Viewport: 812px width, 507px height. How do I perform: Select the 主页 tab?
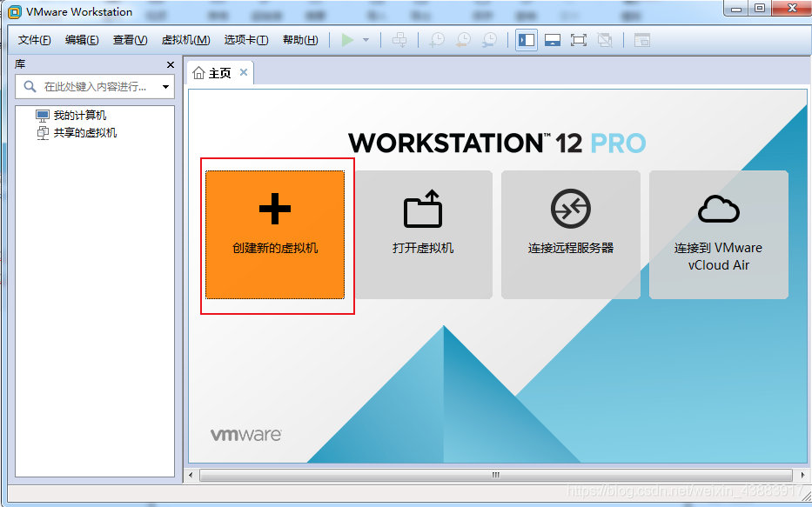point(219,73)
